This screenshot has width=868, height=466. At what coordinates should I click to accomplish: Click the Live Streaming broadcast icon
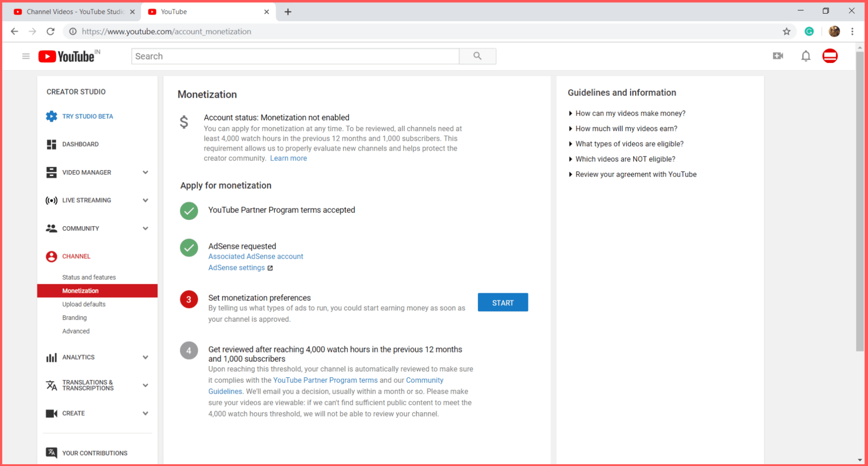[51, 200]
